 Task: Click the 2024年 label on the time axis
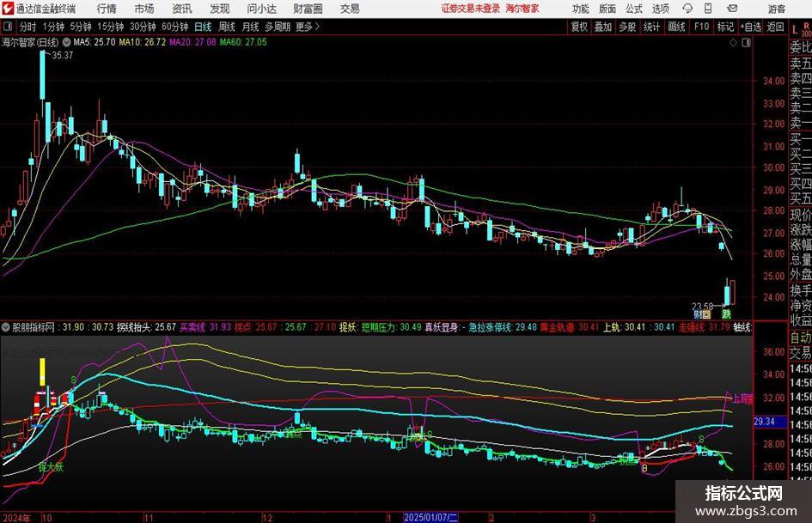pyautogui.click(x=16, y=518)
